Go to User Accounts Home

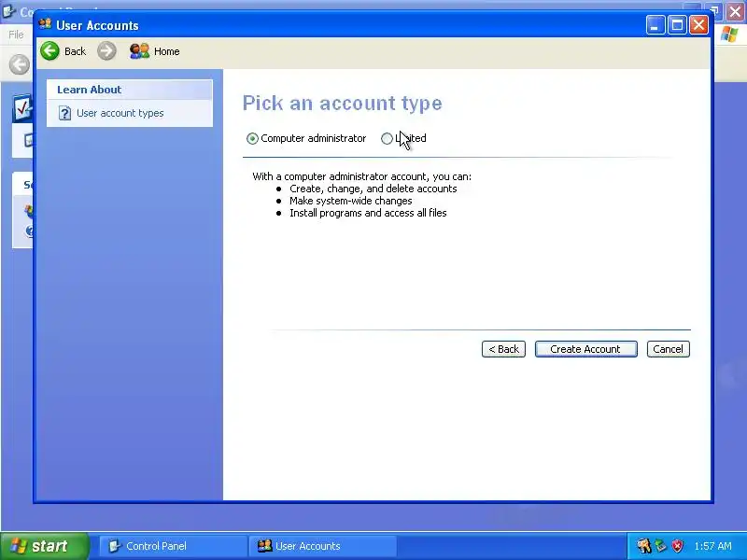pos(155,51)
